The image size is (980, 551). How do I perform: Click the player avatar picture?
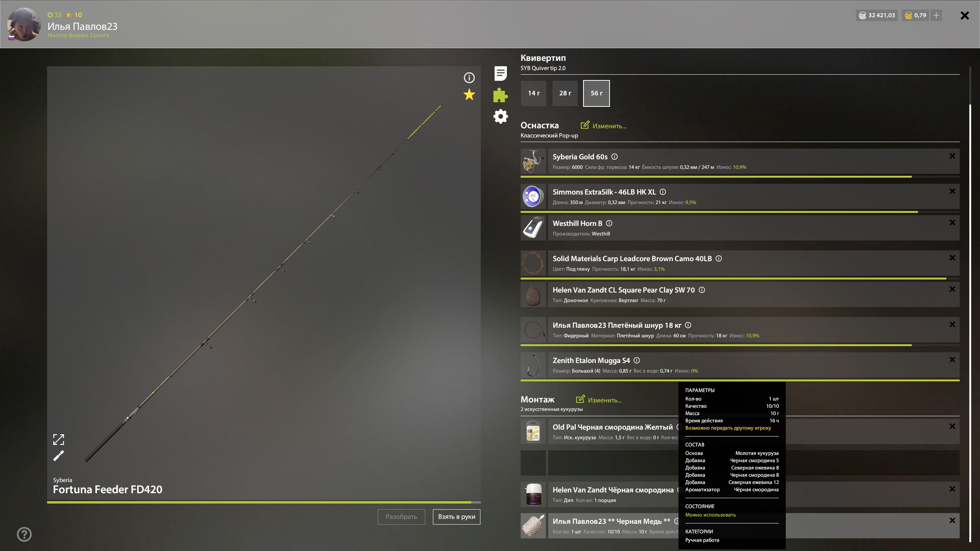pos(24,24)
